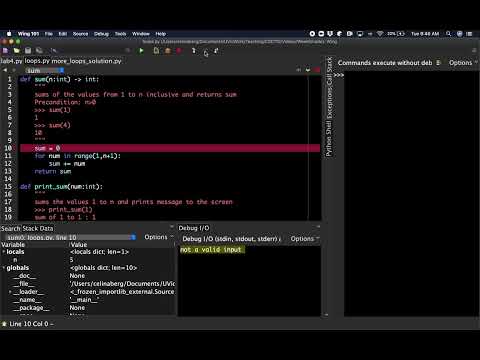Click 'return sum' on line 13

point(53,171)
